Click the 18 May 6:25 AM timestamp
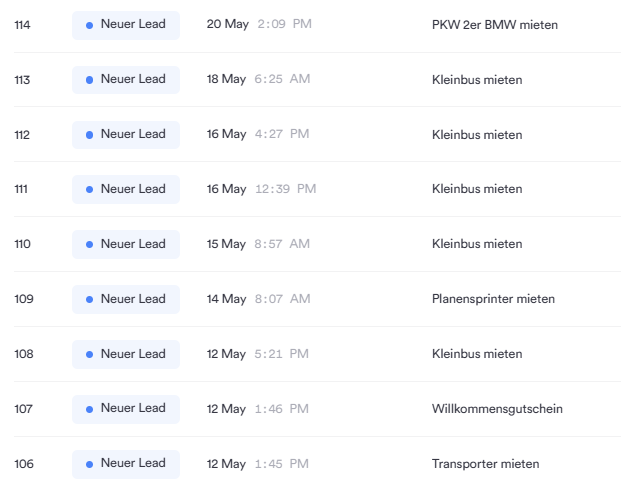 coord(258,79)
